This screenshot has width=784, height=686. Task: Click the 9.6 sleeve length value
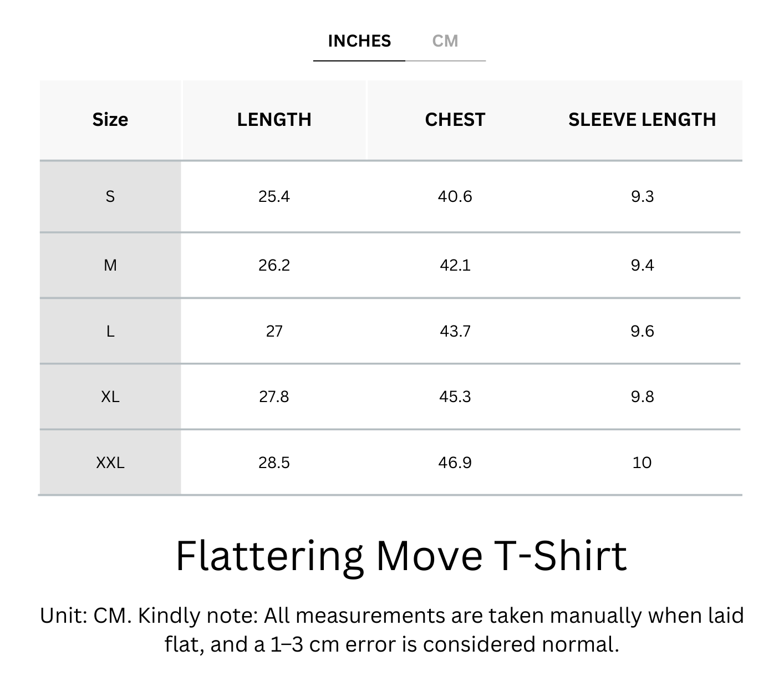642,331
